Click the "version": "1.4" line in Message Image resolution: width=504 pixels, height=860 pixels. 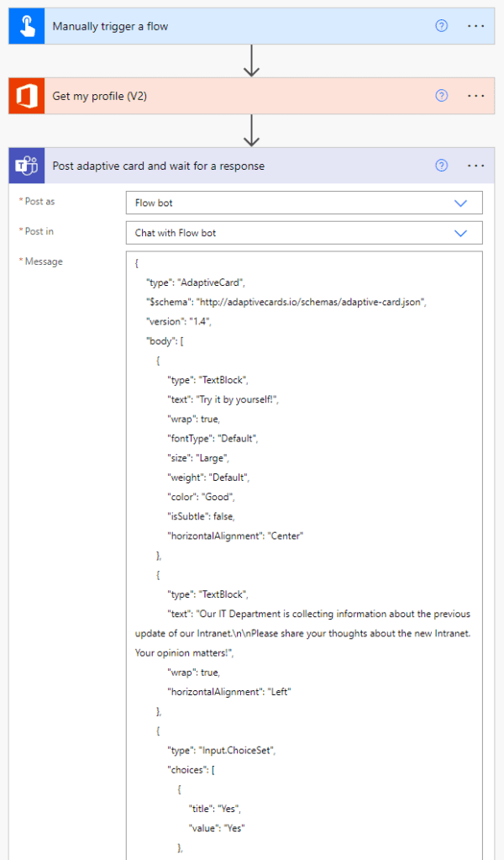pos(178,321)
